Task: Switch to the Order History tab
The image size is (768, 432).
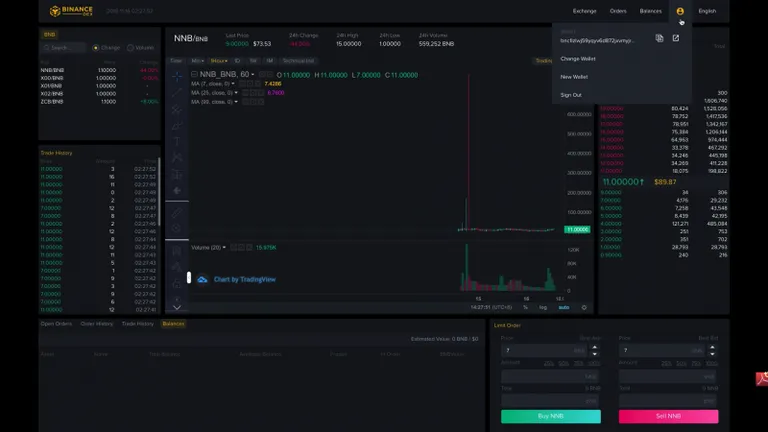Action: (96, 324)
